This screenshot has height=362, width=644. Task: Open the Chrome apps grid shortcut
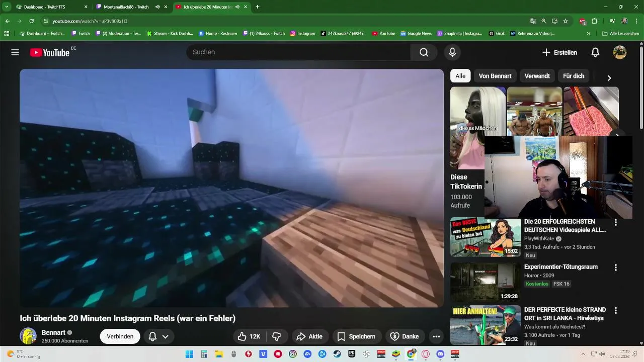coord(7,34)
